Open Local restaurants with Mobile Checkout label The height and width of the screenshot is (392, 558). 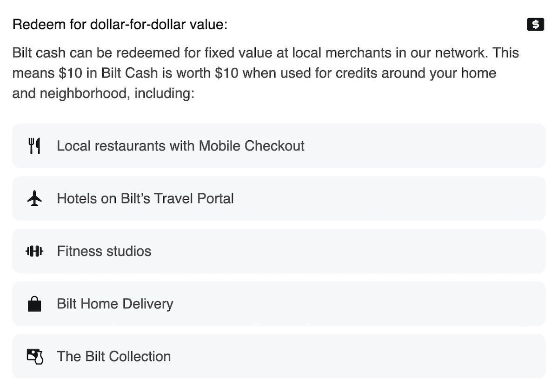pyautogui.click(x=180, y=146)
